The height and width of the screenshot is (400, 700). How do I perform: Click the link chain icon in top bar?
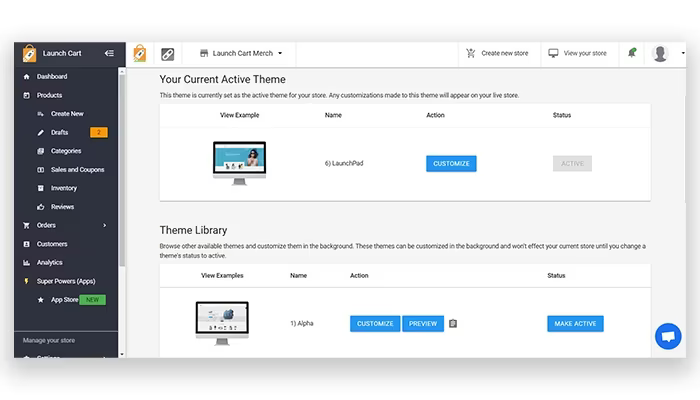point(167,54)
